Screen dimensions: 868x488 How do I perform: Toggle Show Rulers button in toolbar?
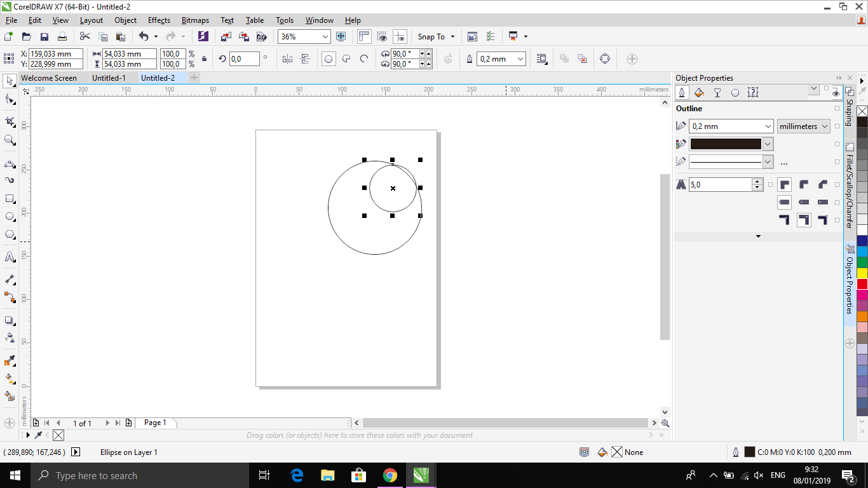point(364,37)
